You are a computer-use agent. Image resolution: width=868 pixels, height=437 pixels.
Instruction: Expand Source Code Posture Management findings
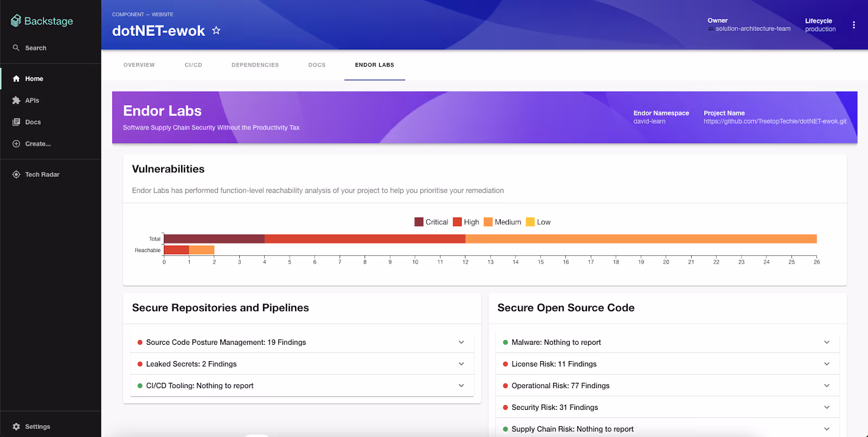tap(461, 342)
